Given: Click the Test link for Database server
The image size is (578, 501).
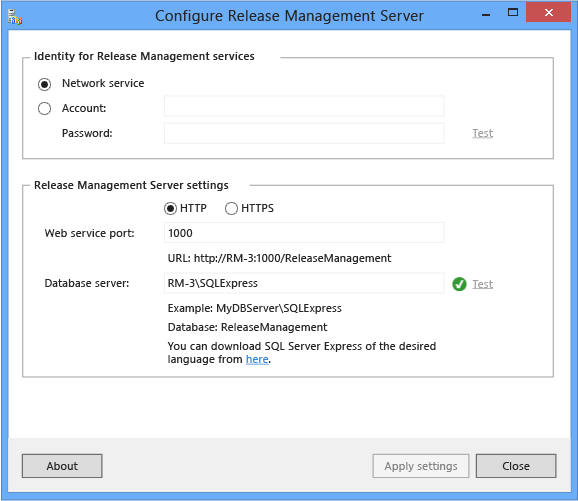Looking at the screenshot, I should [x=483, y=284].
